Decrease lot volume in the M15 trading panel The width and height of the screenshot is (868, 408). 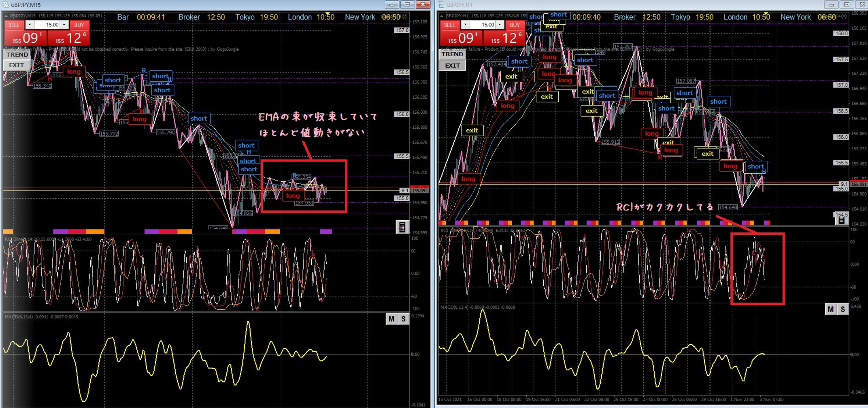click(30, 25)
